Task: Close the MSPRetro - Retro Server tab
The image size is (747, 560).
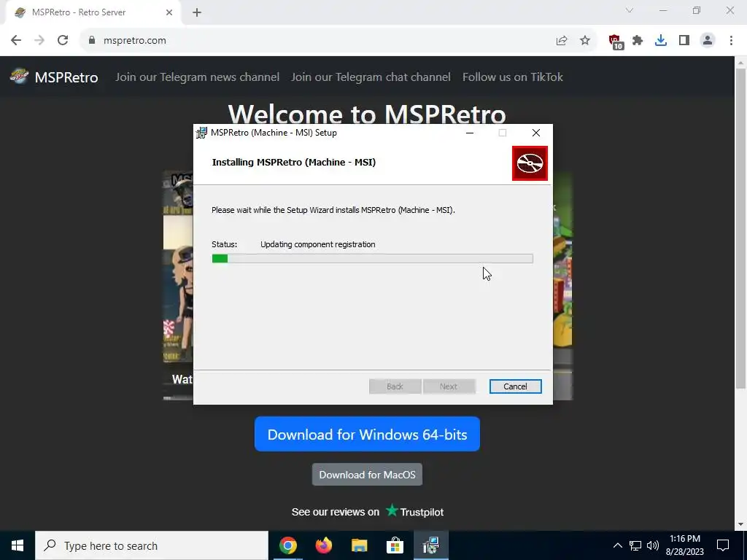Action: click(x=169, y=13)
